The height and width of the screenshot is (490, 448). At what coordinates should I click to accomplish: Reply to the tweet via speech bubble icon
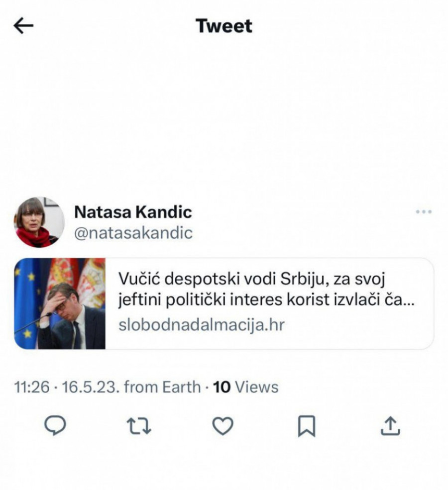[x=55, y=426]
